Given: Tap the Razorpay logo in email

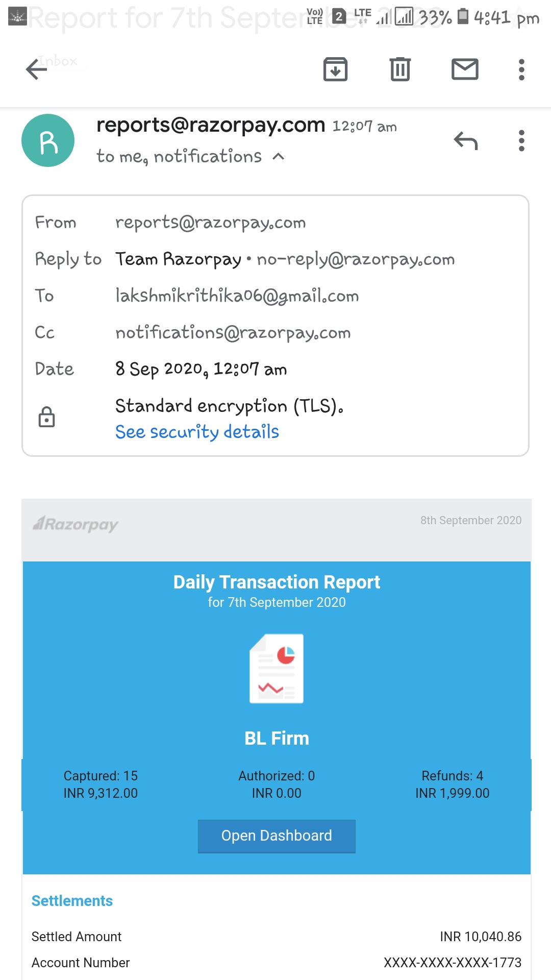Looking at the screenshot, I should click(76, 524).
